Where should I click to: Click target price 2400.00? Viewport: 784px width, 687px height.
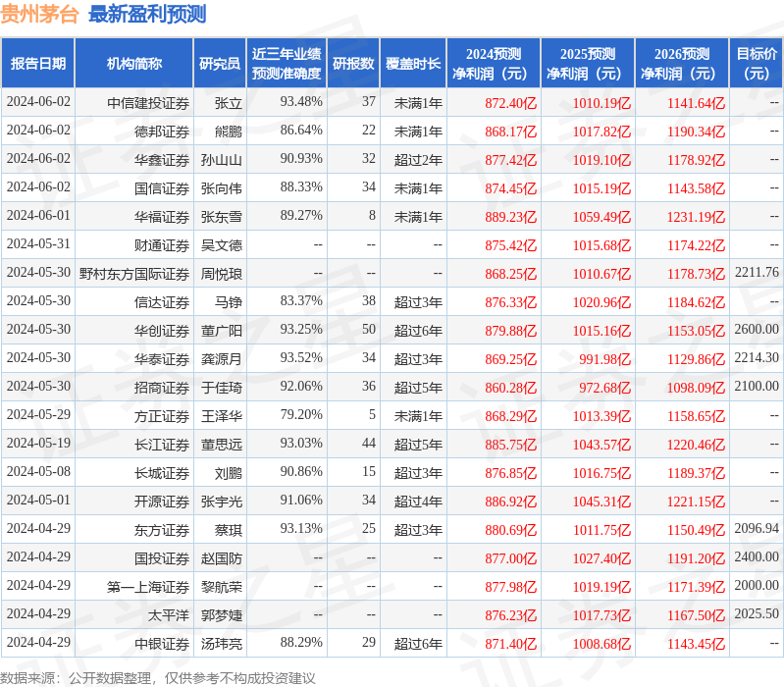[757, 556]
